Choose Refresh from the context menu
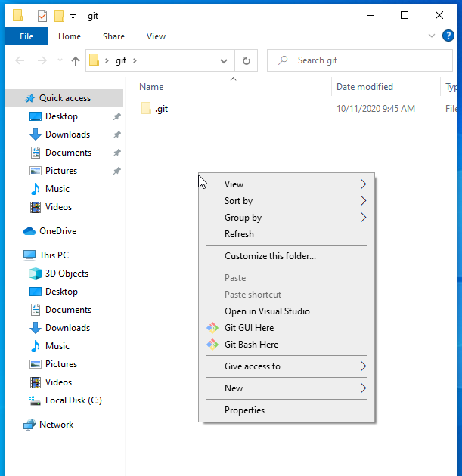This screenshot has height=476, width=462. (x=286, y=234)
